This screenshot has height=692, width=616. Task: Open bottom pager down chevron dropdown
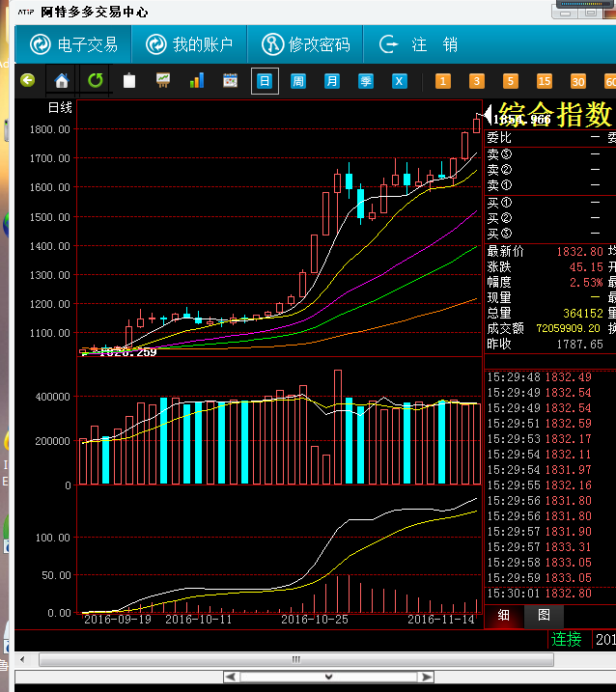coord(328,677)
